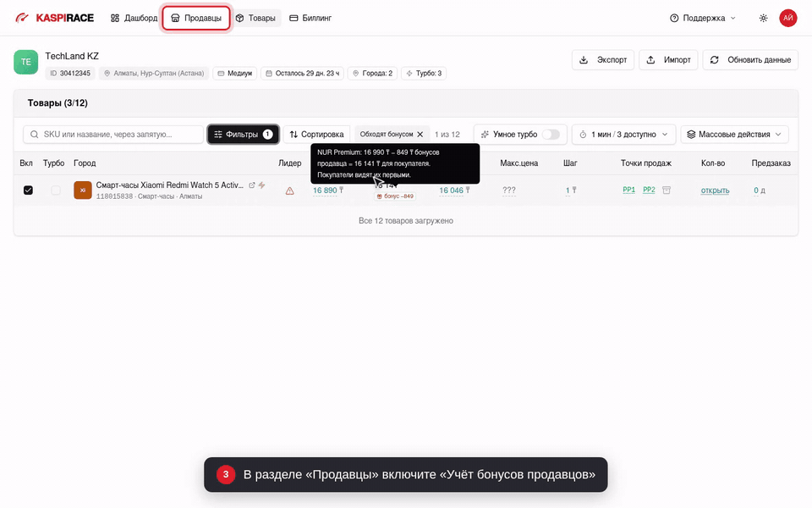Viewport: 812px width, 508px height.
Task: Click the lightning bolt icon beside product name
Action: click(x=262, y=185)
